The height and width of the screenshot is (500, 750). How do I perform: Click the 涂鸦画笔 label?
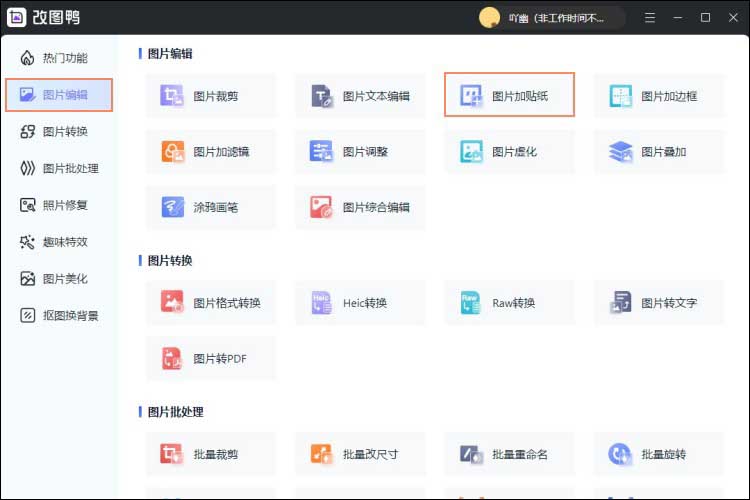click(216, 208)
